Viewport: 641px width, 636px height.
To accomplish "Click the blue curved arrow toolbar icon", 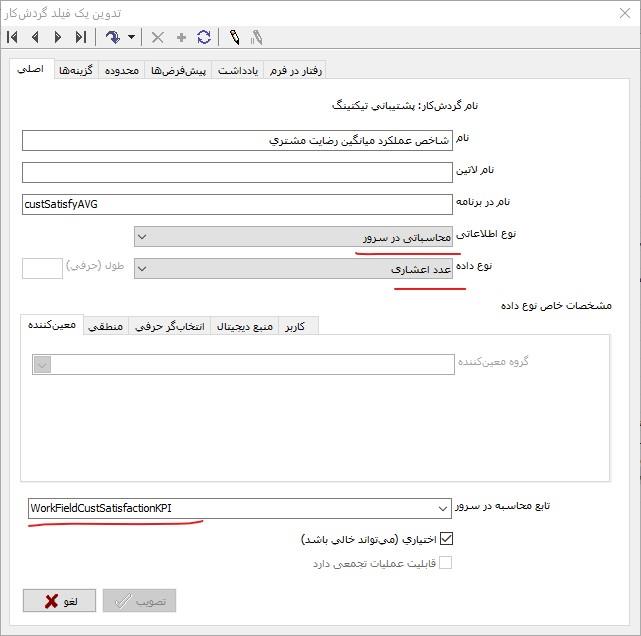I will 112,38.
